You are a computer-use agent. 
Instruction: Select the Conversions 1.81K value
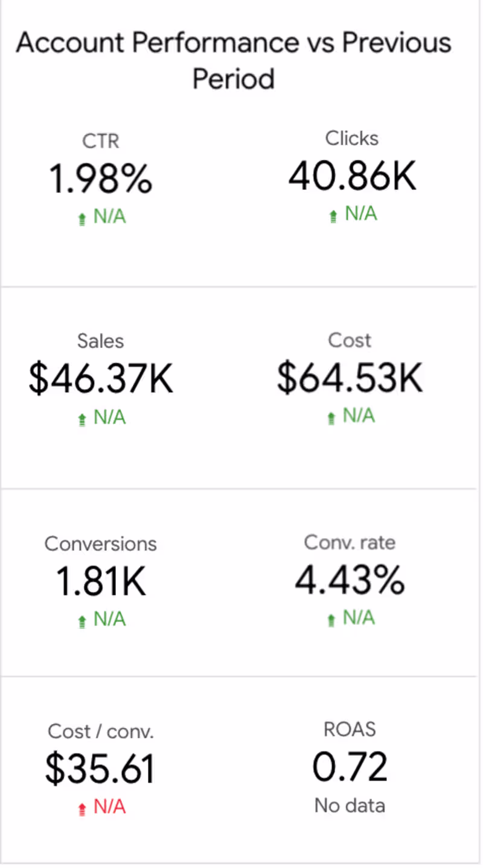pos(100,581)
